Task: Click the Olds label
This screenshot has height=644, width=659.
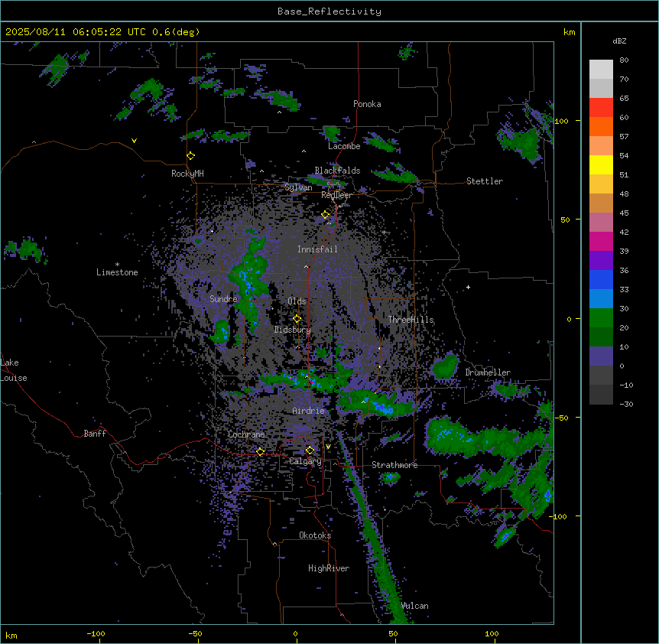Action: [x=297, y=301]
